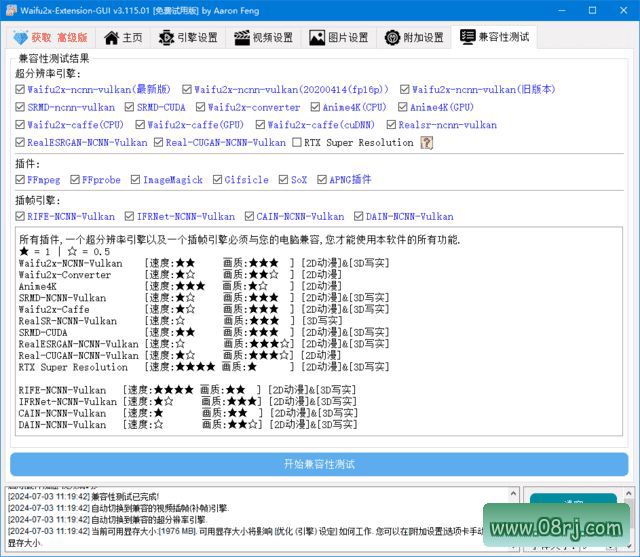640x557 pixels.
Task: Open the 附加设置 additional settings tab
Action: point(414,38)
